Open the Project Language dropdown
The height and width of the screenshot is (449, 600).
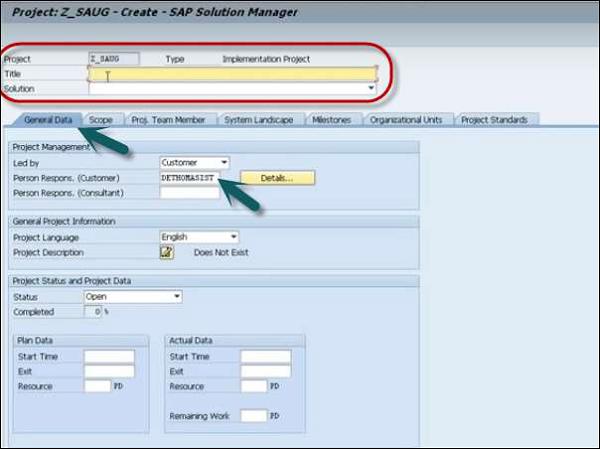(x=199, y=237)
